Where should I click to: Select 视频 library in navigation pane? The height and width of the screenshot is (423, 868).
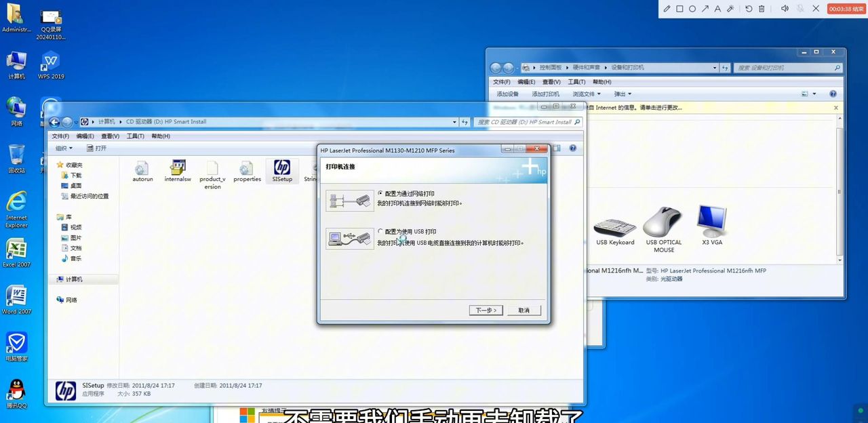pos(76,227)
